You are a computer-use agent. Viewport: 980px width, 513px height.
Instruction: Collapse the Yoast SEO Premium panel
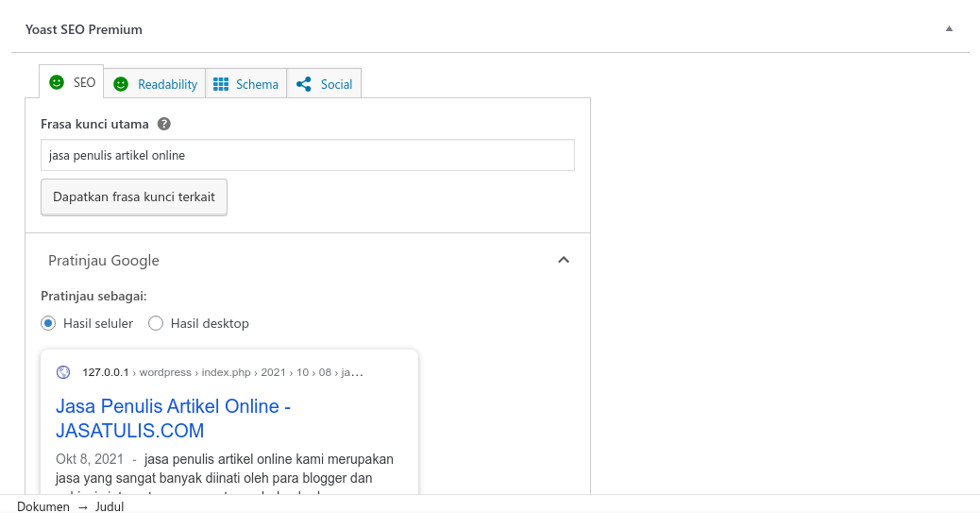click(949, 28)
